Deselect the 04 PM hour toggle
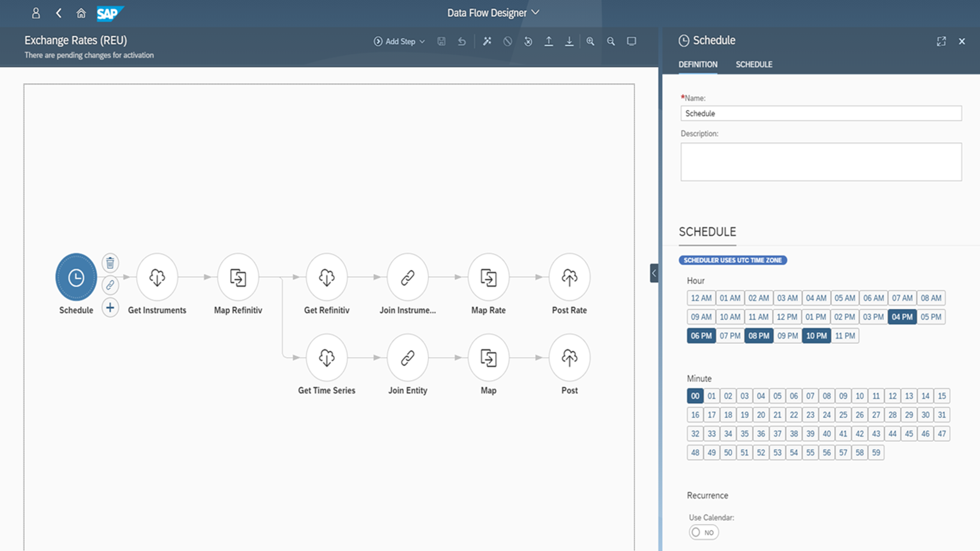 point(902,317)
